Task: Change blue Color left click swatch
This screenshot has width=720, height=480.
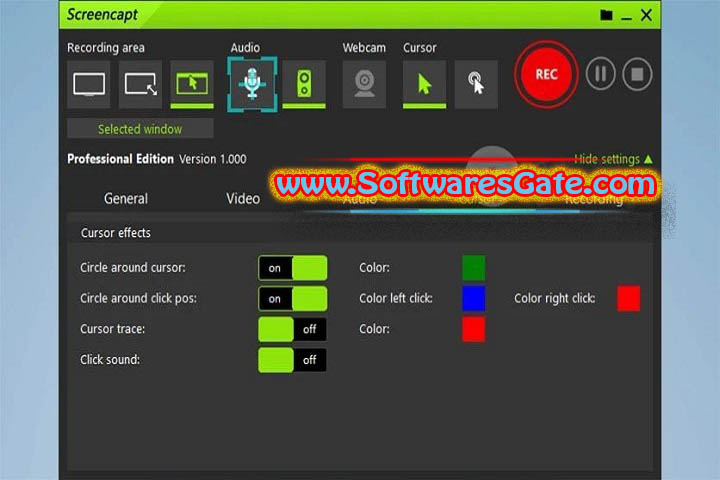Action: coord(473,299)
